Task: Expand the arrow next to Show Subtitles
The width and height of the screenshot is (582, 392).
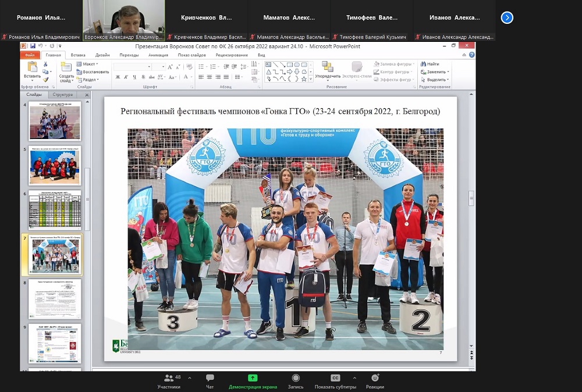Action: [354, 377]
